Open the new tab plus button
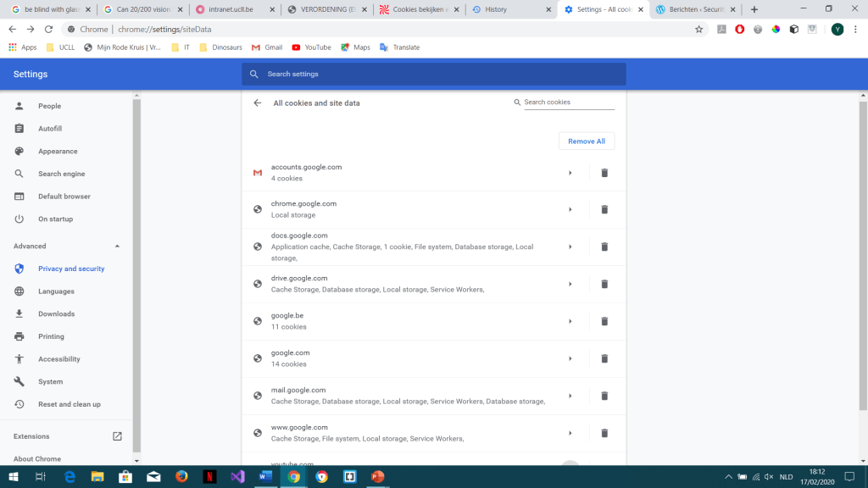 [x=754, y=9]
